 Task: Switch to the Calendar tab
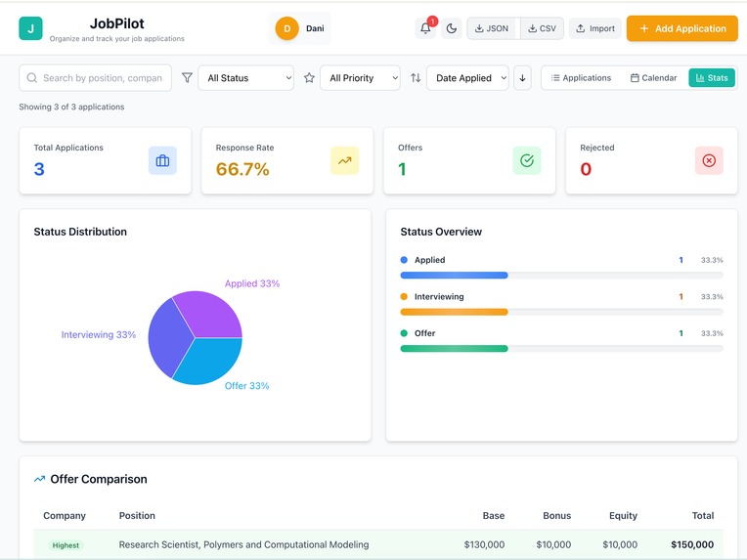coord(653,77)
